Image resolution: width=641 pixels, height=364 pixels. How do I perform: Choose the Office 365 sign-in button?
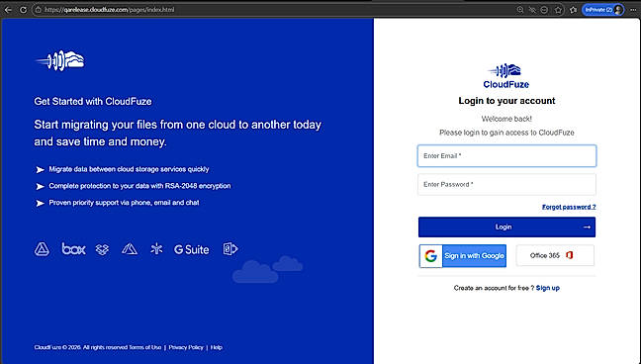click(x=555, y=255)
